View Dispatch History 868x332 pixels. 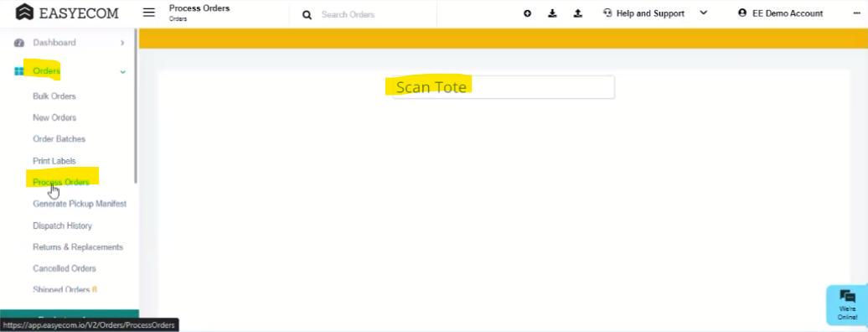[63, 226]
